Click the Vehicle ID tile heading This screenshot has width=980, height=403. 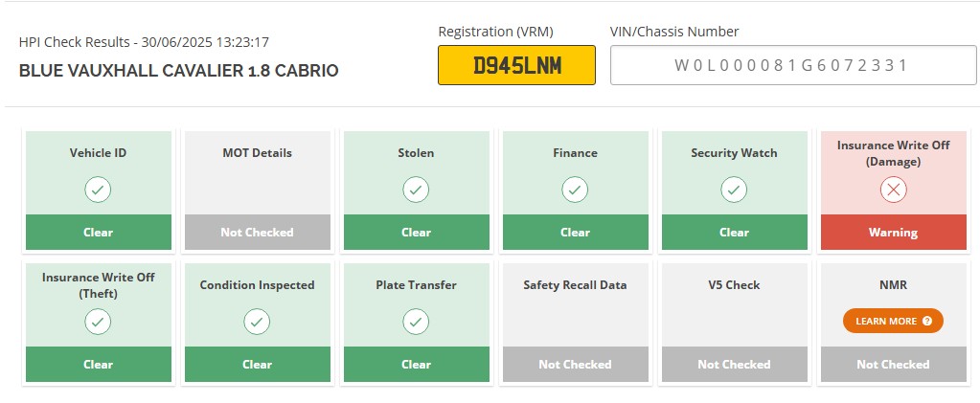[x=98, y=153]
